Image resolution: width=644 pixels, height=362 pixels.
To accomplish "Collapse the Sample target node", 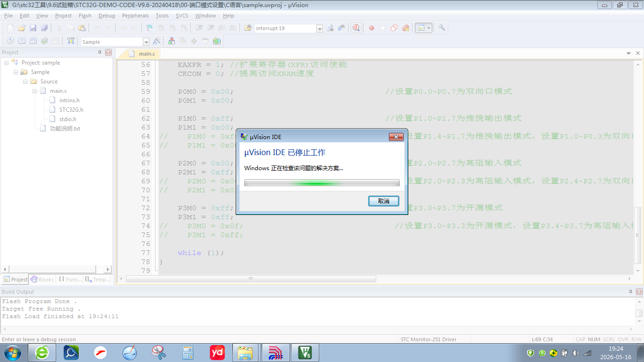I will 16,72.
